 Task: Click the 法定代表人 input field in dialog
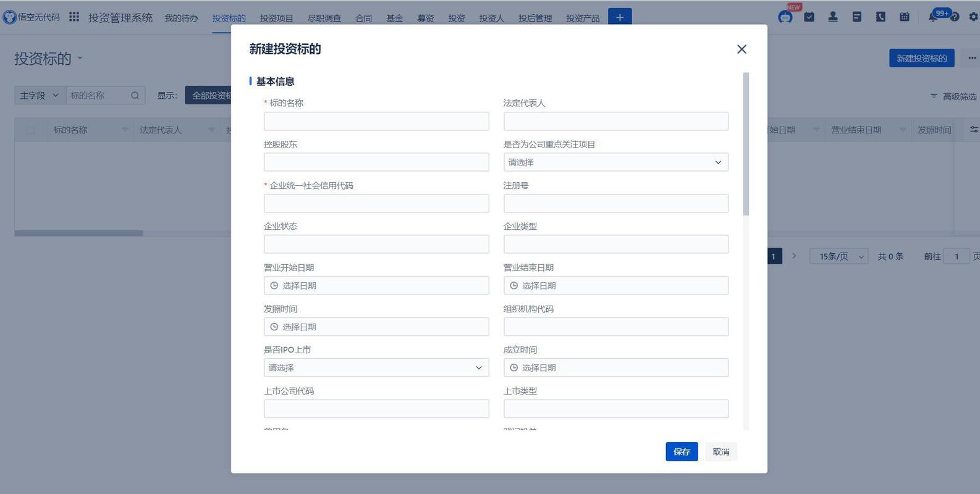click(616, 121)
